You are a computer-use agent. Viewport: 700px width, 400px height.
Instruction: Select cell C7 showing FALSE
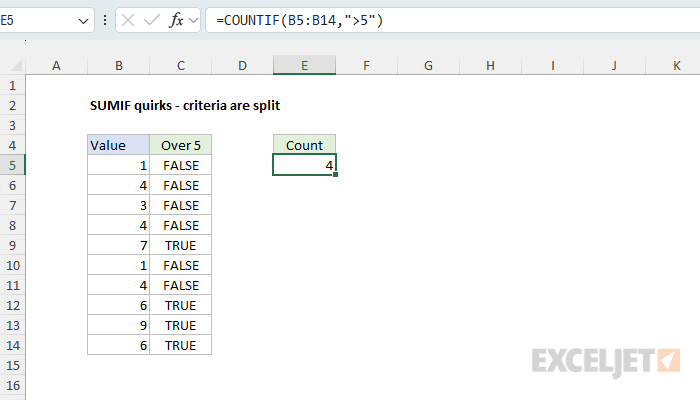181,205
